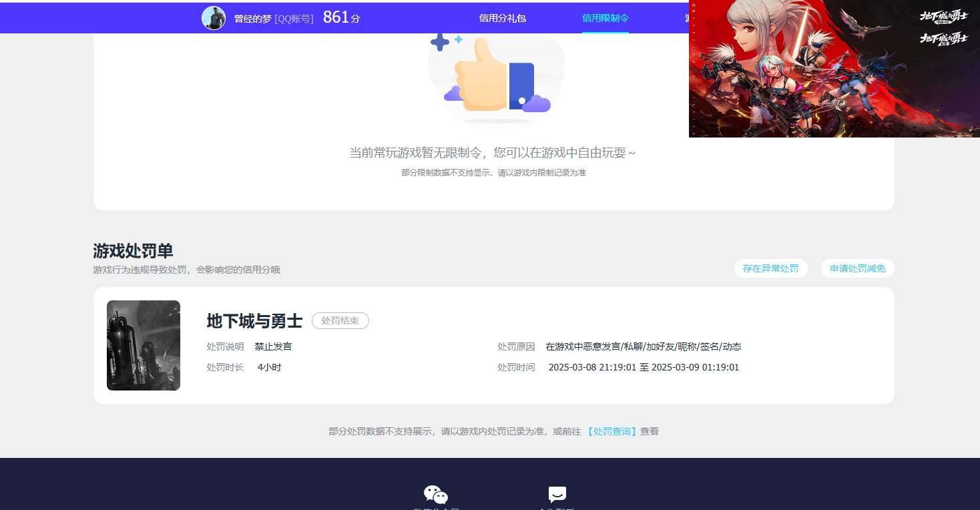This screenshot has height=510, width=980.
Task: Open the 【处罚查询】 link
Action: 611,431
